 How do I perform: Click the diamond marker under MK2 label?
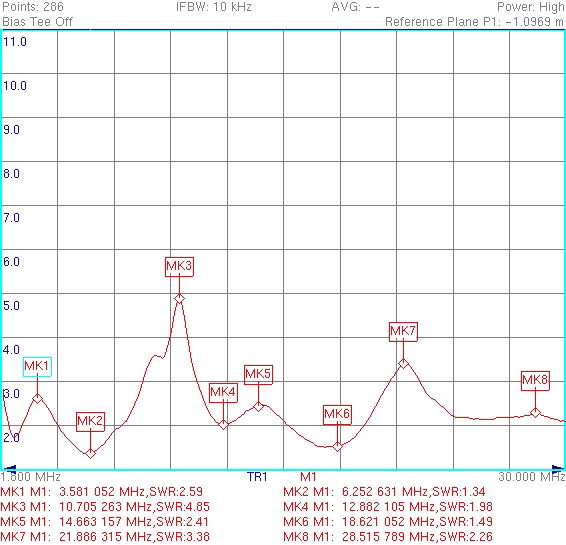91,453
